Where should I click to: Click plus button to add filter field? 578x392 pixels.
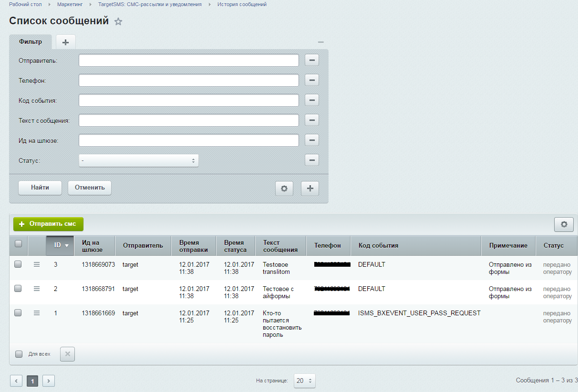310,189
